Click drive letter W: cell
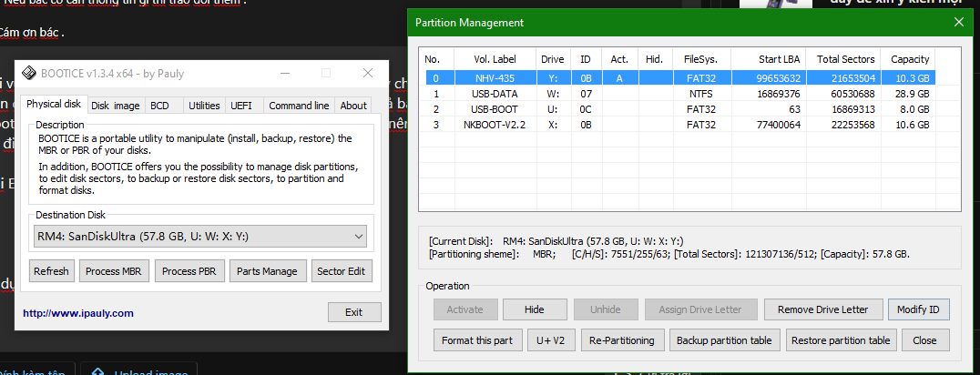980x375 pixels. [553, 94]
